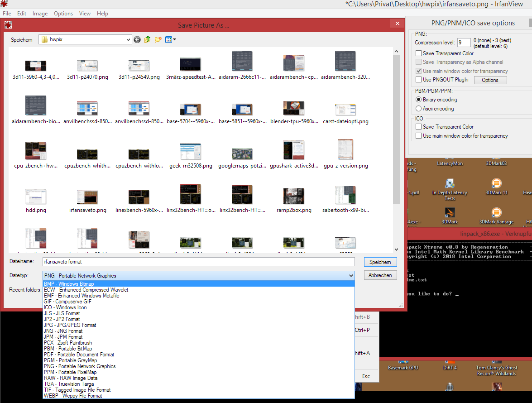Open the Image menu
Image resolution: width=532 pixels, height=403 pixels.
pos(40,14)
